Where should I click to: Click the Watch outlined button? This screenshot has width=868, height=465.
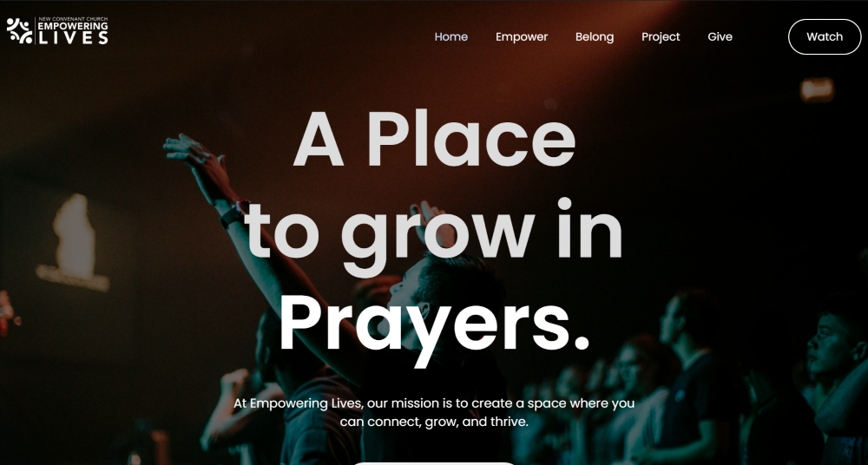tap(825, 36)
